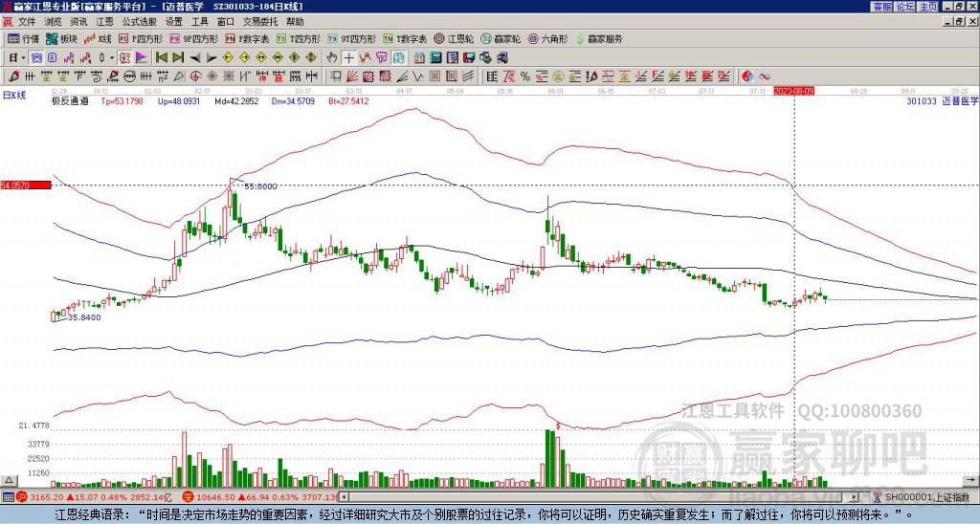This screenshot has width=980, height=524.
Task: Click the 论坛 forum link
Action: point(905,7)
